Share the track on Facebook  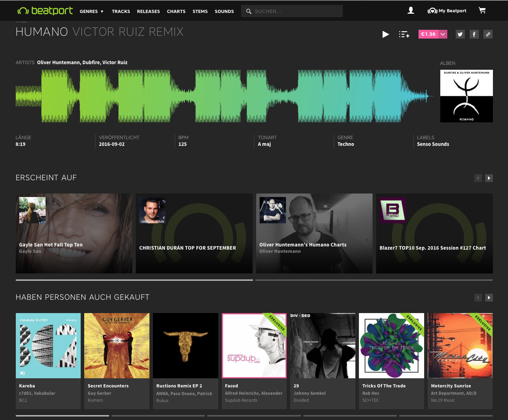[474, 34]
